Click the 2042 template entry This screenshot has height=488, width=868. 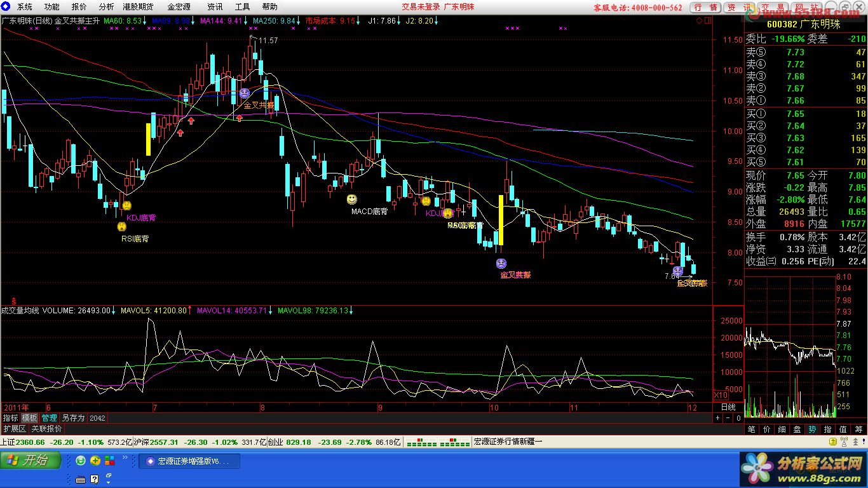pos(97,418)
